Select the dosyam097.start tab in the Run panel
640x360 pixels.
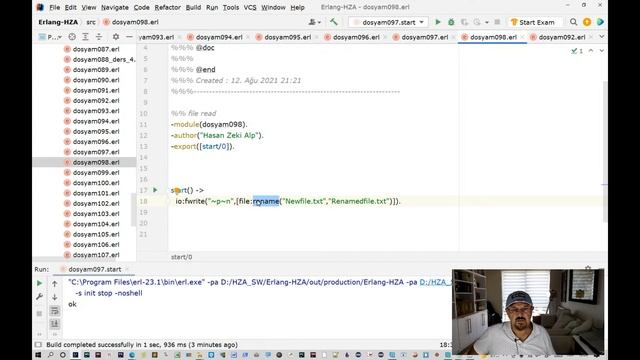click(94, 269)
